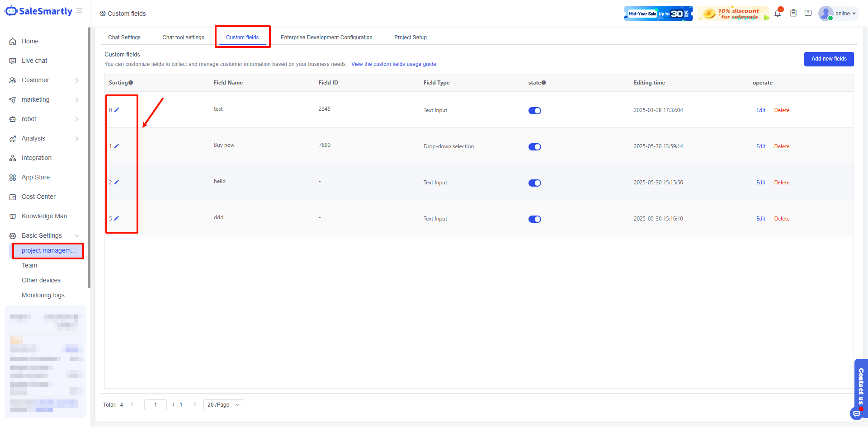Click pencil icon to edit sorting of test
The height and width of the screenshot is (427, 868).
(x=117, y=110)
